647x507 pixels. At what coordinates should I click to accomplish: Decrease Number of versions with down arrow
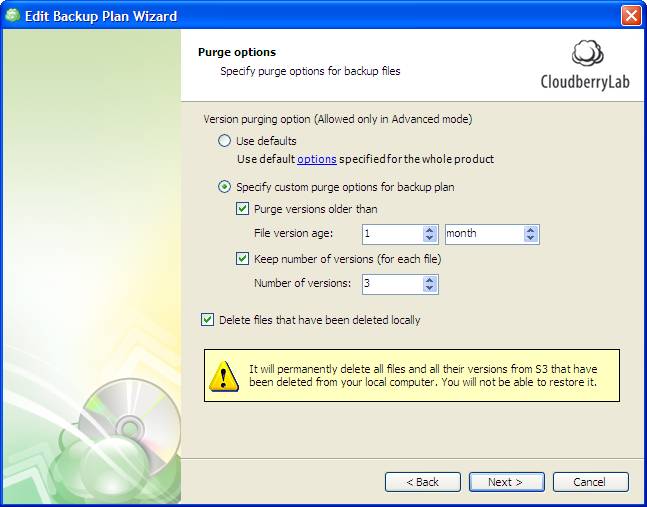(430, 288)
